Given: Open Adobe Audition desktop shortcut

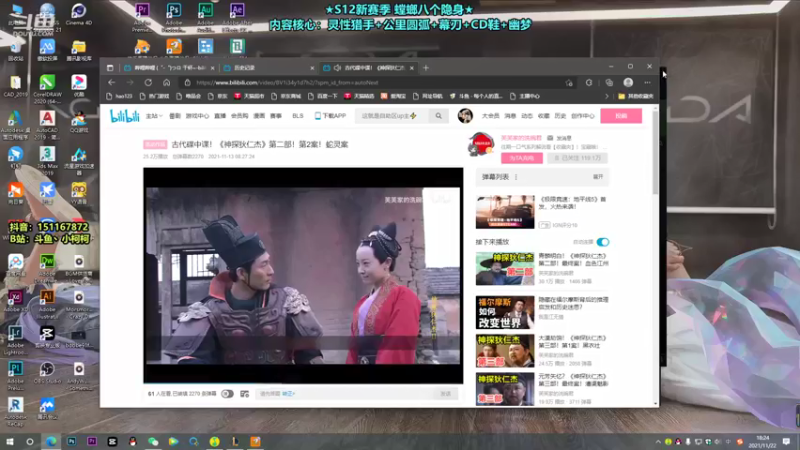Looking at the screenshot, I should pos(205,16).
